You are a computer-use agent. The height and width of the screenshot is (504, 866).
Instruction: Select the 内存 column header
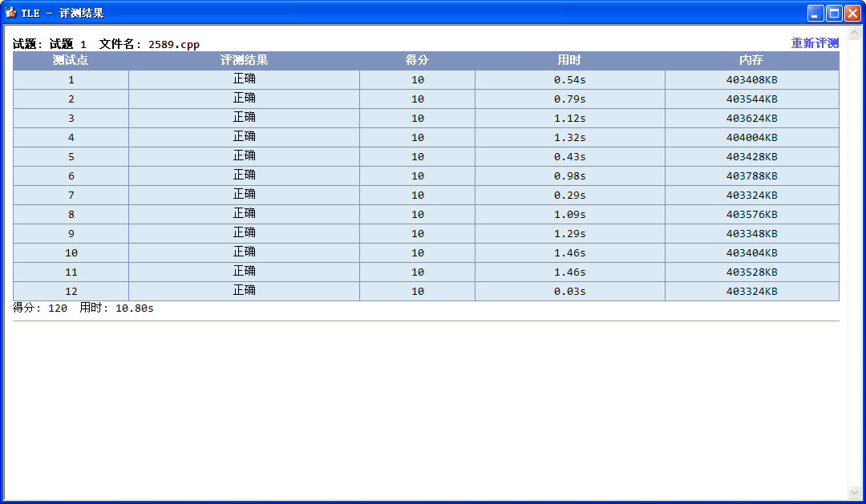(751, 60)
